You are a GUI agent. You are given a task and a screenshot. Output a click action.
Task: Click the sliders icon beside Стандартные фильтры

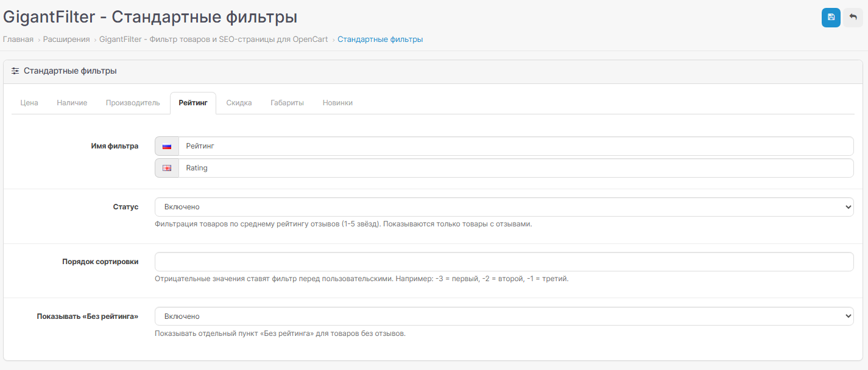pos(15,71)
